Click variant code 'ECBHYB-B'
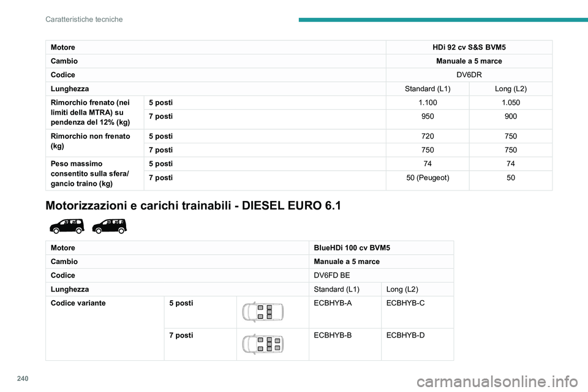This screenshot has height=392, width=588. click(333, 336)
